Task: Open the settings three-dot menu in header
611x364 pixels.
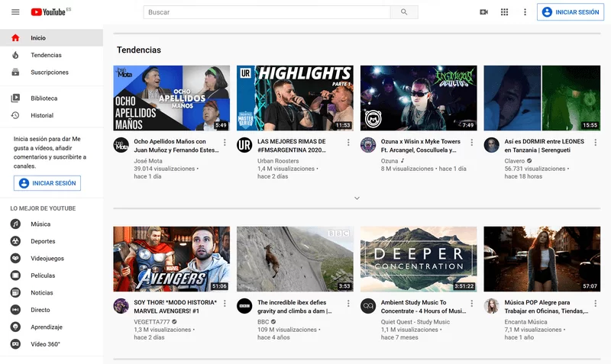Action: click(525, 12)
